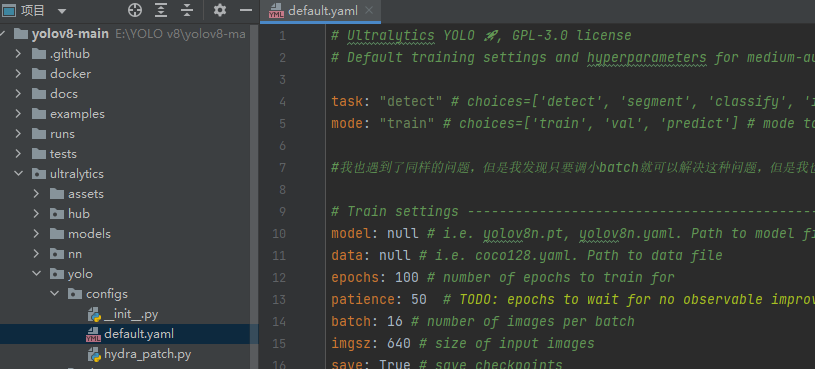Click line number 7 in the gutter
The height and width of the screenshot is (369, 815).
[x=282, y=167]
